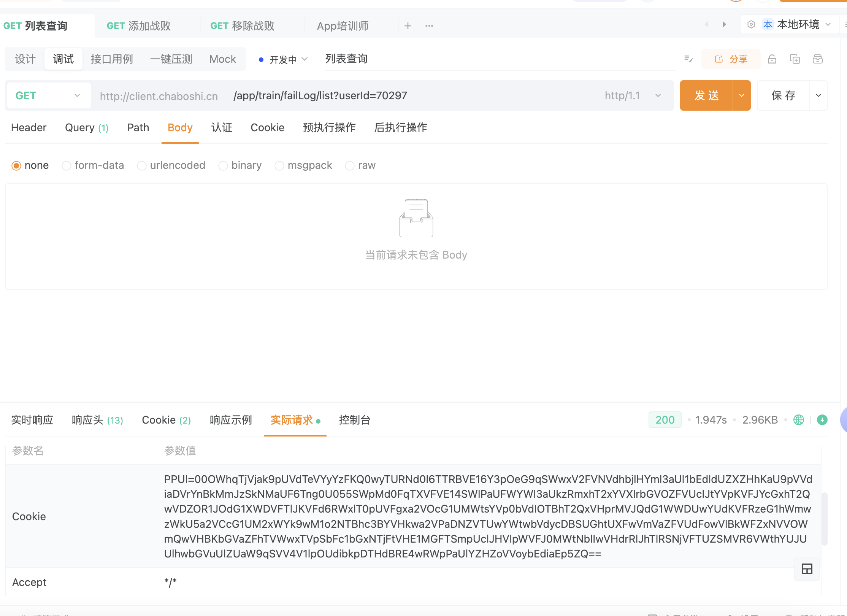The height and width of the screenshot is (616, 847).
Task: Open the tab overflow ellipsis menu
Action: [x=429, y=26]
